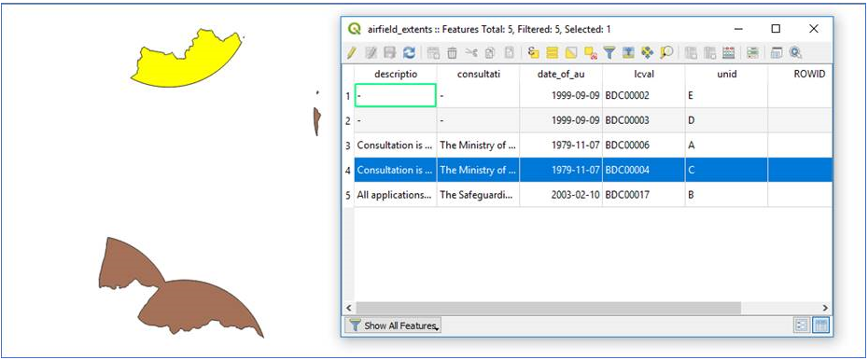Reload the attribute table
The height and width of the screenshot is (360, 868).
coord(409,52)
